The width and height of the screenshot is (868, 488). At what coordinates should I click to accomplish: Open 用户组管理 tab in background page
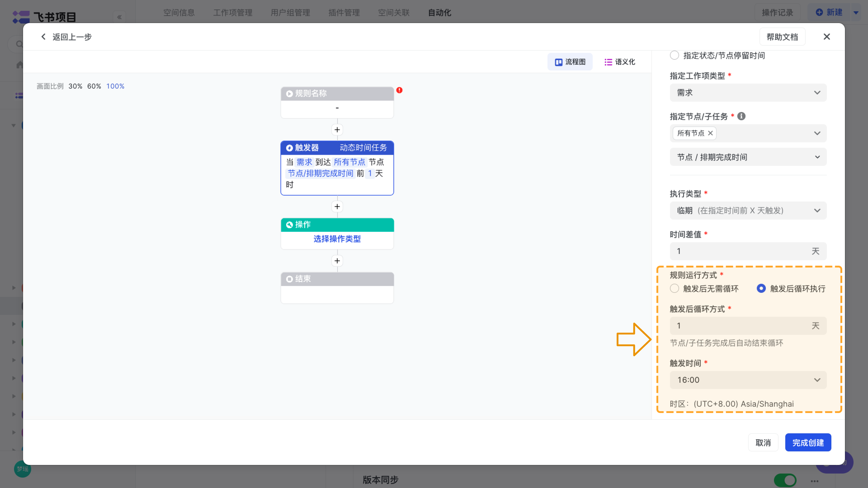[x=290, y=12]
